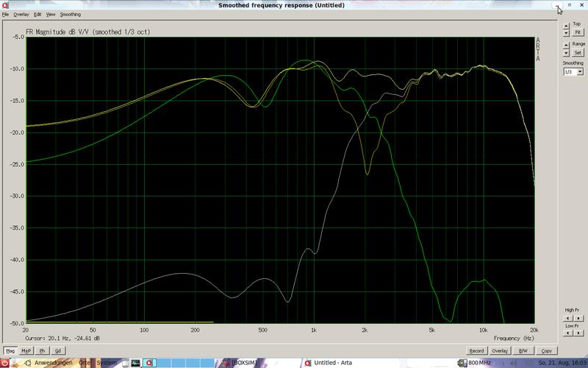Shift Low Fr limit right
This screenshot has width=588, height=368.
click(x=578, y=333)
